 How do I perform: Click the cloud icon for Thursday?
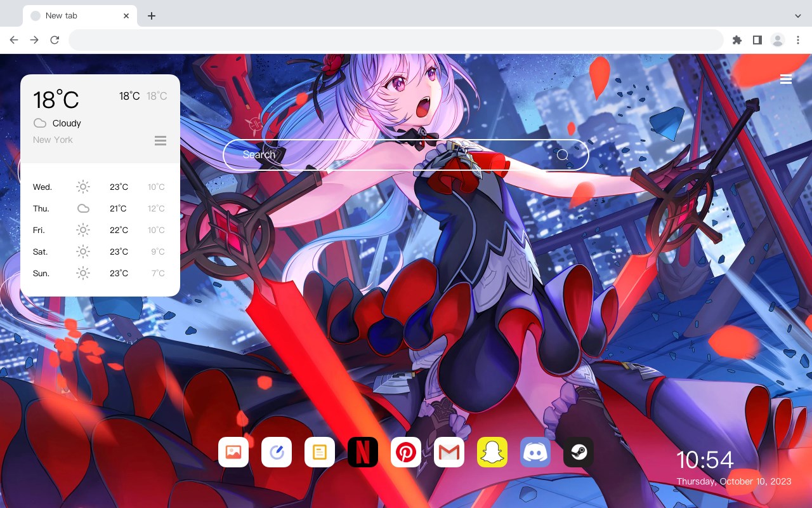tap(83, 208)
